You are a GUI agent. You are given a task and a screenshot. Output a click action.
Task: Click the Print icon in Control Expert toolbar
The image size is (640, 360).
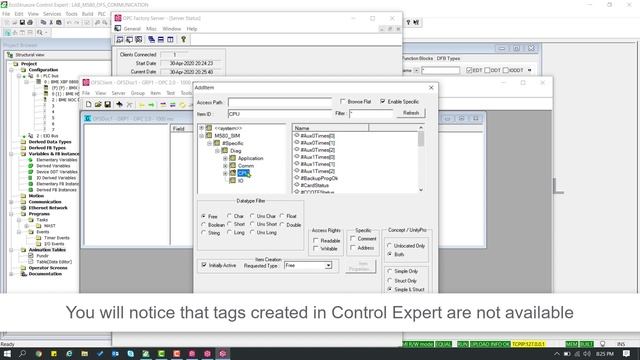(x=29, y=22)
